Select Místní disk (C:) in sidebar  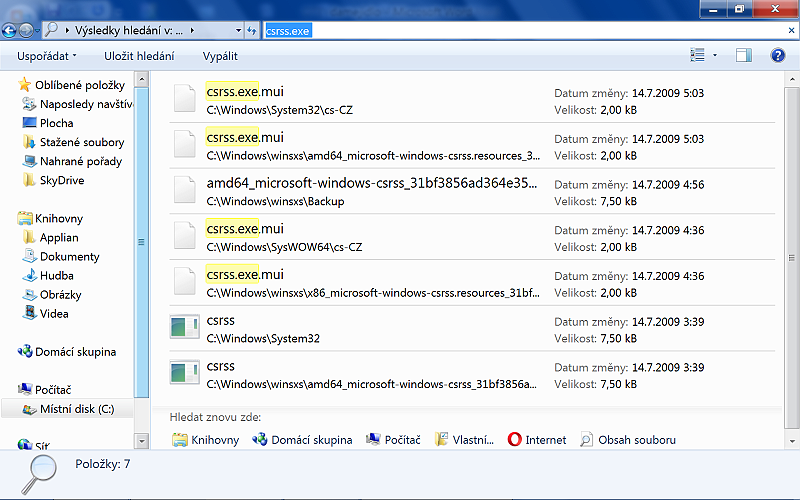pos(76,409)
